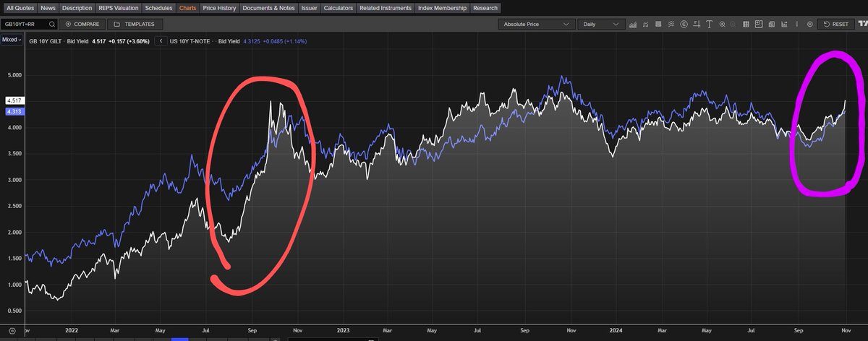The image size is (868, 341).
Task: Switch to the Index Membership tab
Action: pyautogui.click(x=443, y=8)
